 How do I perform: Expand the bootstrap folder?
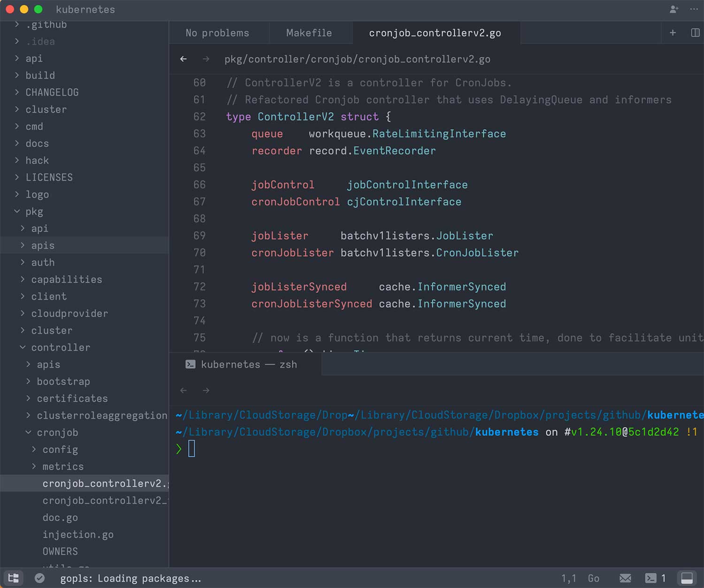pyautogui.click(x=84, y=382)
